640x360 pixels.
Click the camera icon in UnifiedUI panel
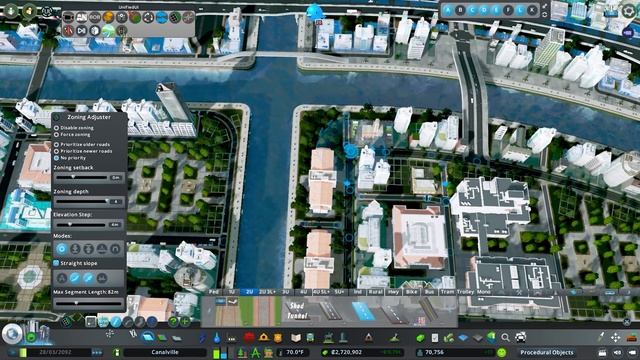click(68, 17)
